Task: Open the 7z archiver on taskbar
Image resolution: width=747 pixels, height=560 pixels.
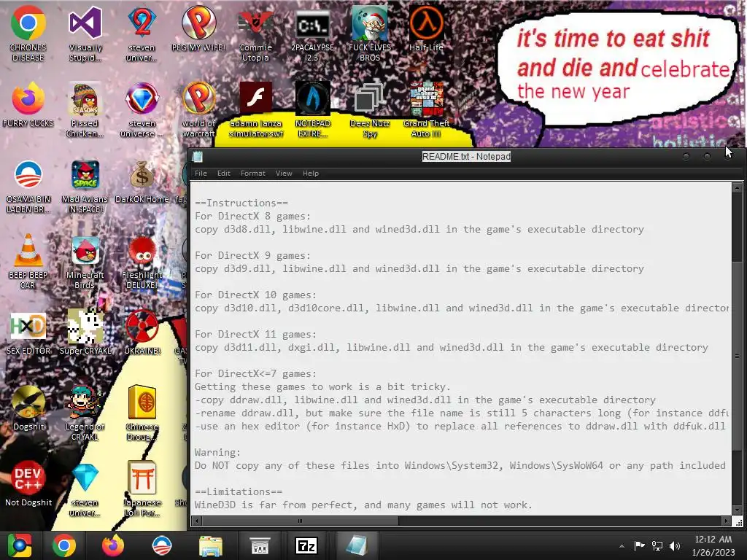Action: click(307, 545)
